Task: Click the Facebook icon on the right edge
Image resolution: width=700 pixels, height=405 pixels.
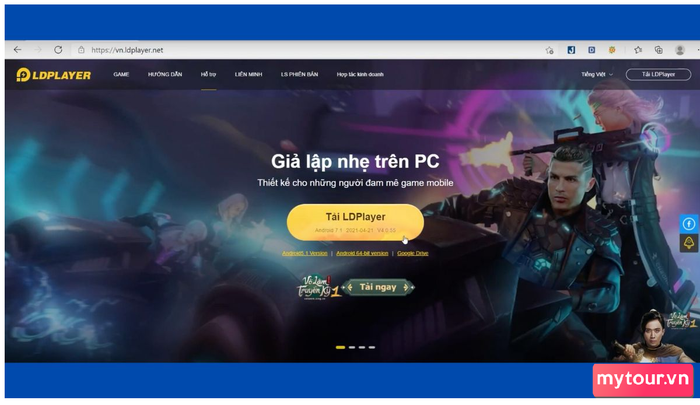Action: (x=689, y=224)
